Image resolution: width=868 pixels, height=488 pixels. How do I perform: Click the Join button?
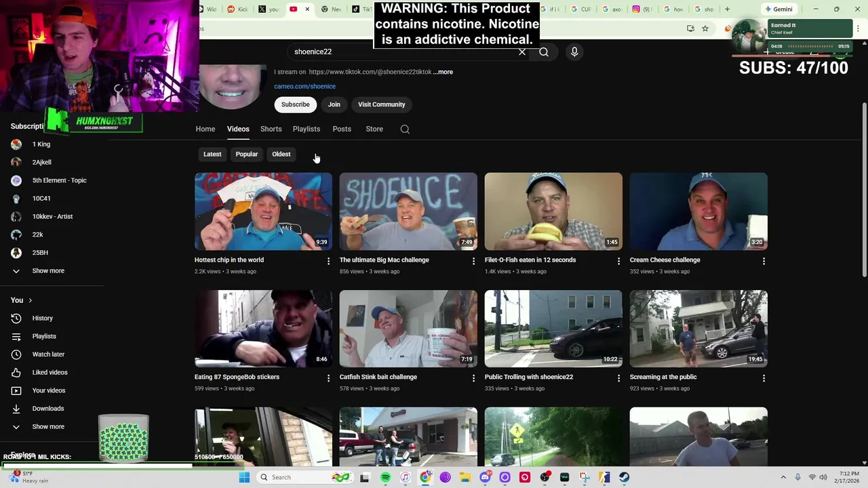334,104
